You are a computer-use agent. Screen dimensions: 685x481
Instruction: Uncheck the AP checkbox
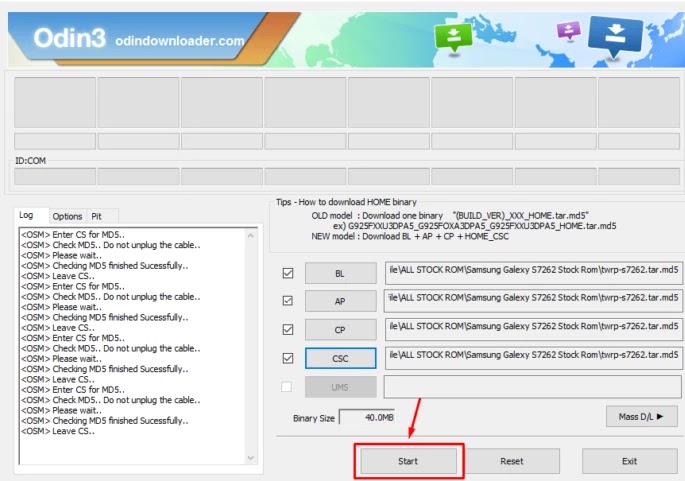point(288,301)
